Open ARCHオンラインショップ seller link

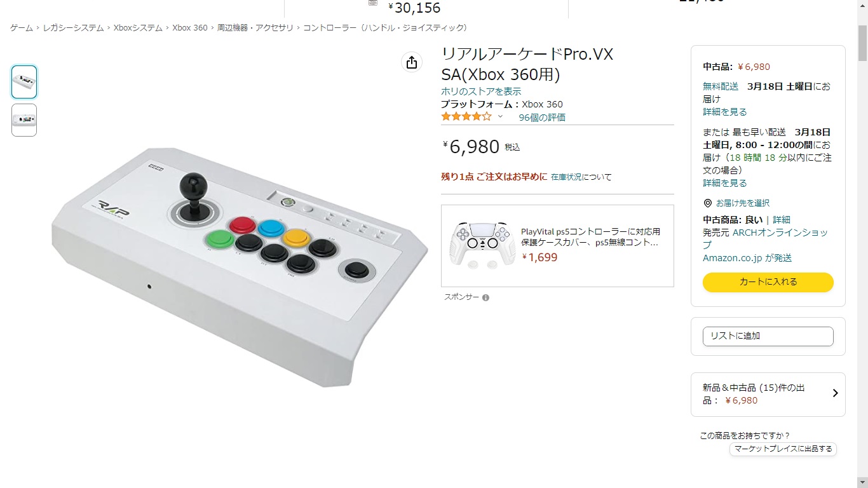(765, 238)
